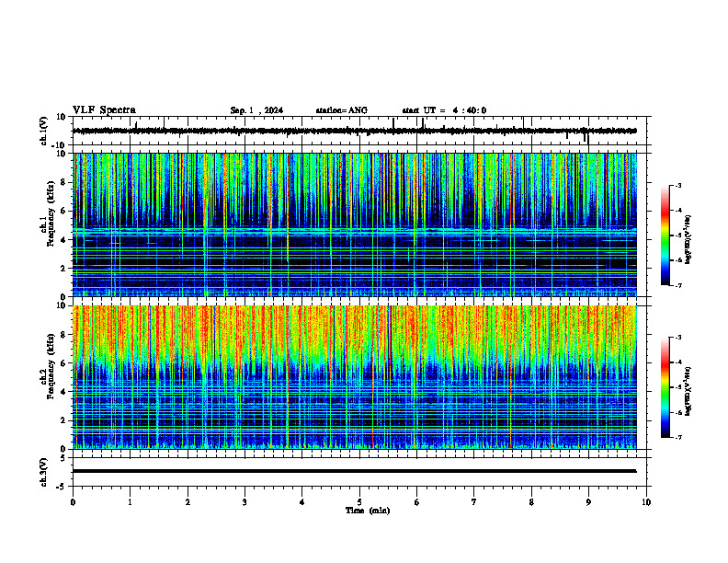The width and height of the screenshot is (728, 563).
Task: Click the time axis tick label "0"
Action: click(x=73, y=502)
